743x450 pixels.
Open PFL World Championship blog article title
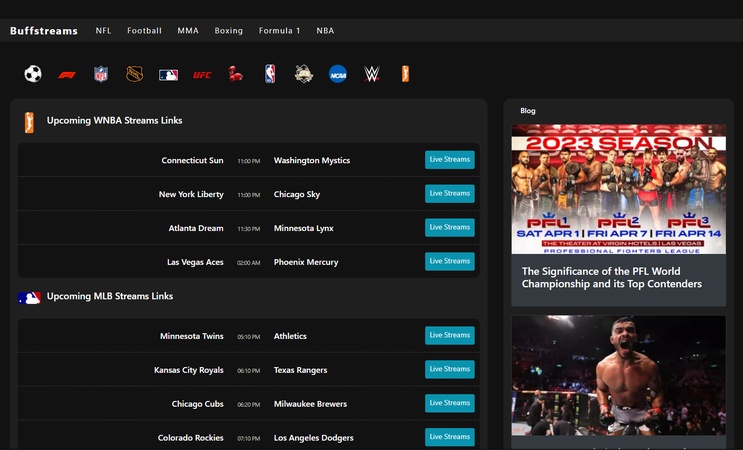tap(612, 277)
